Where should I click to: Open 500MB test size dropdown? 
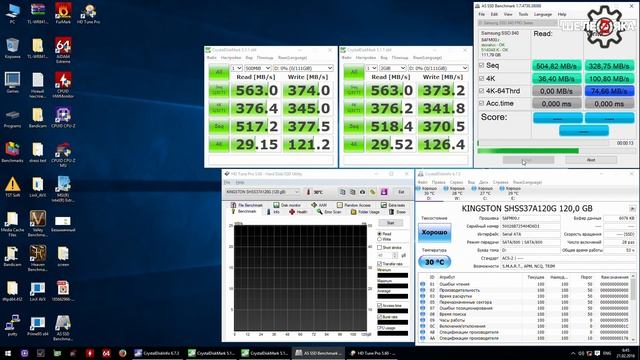coord(258,68)
